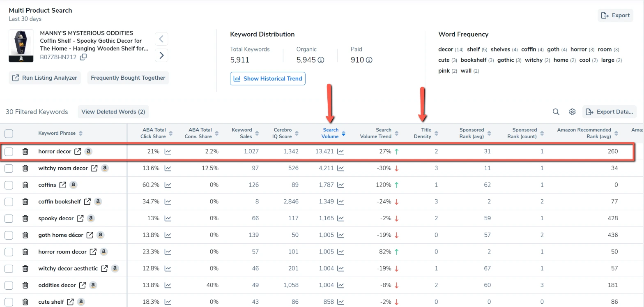Delete the horror decor keyword row
644x307 pixels.
coord(25,152)
